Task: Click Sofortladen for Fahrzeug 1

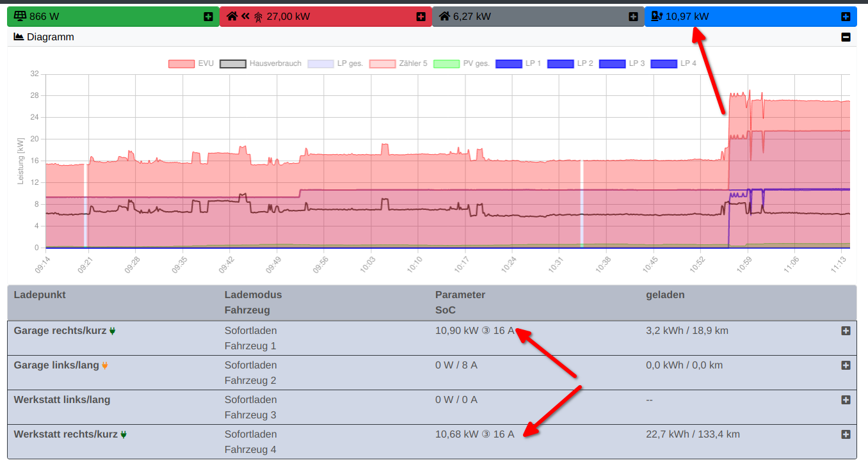Action: tap(251, 331)
